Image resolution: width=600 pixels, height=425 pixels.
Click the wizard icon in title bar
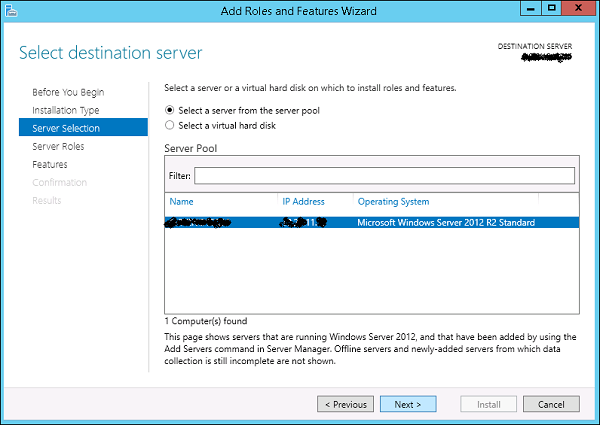point(11,10)
